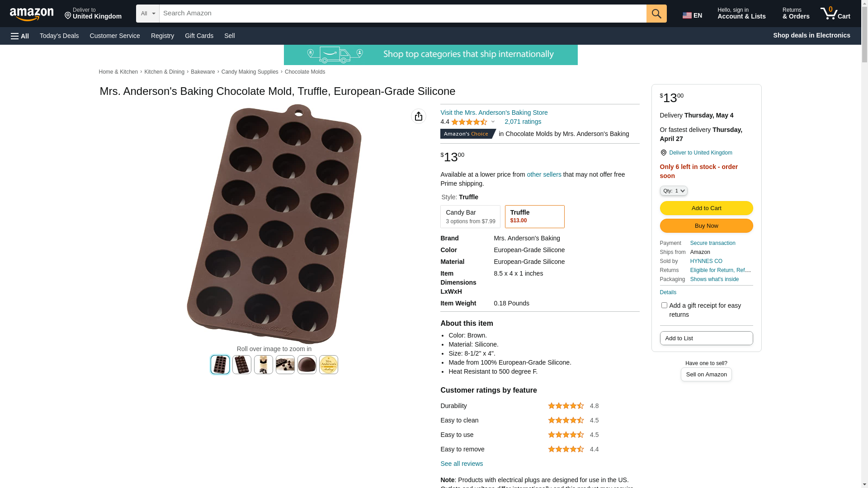Open the All hamburger menu
The height and width of the screenshot is (488, 868).
20,36
